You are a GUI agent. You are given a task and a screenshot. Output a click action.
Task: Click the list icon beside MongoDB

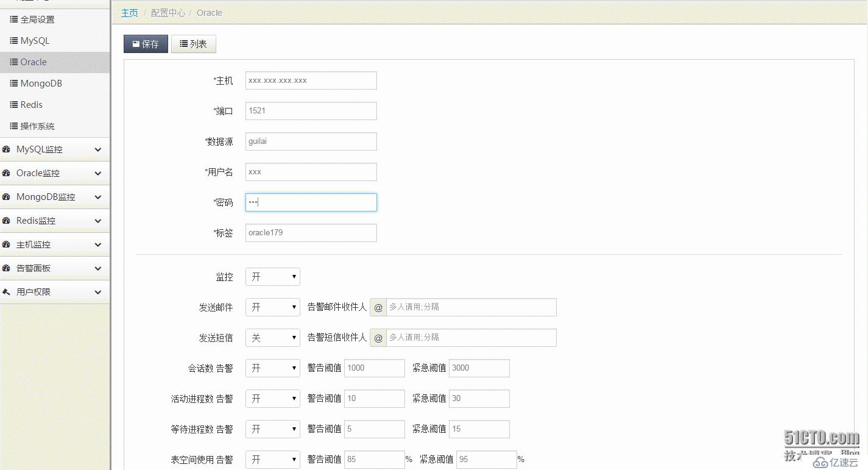tap(14, 84)
